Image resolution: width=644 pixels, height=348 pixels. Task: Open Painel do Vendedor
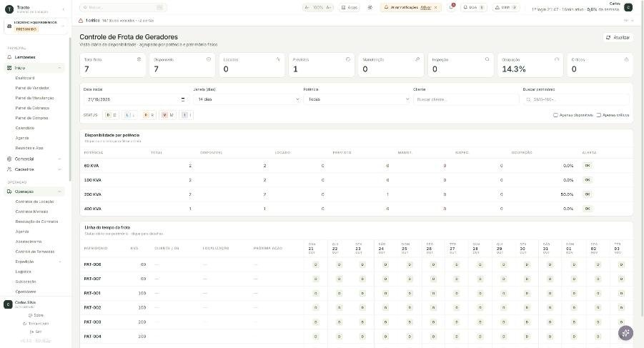(32, 88)
